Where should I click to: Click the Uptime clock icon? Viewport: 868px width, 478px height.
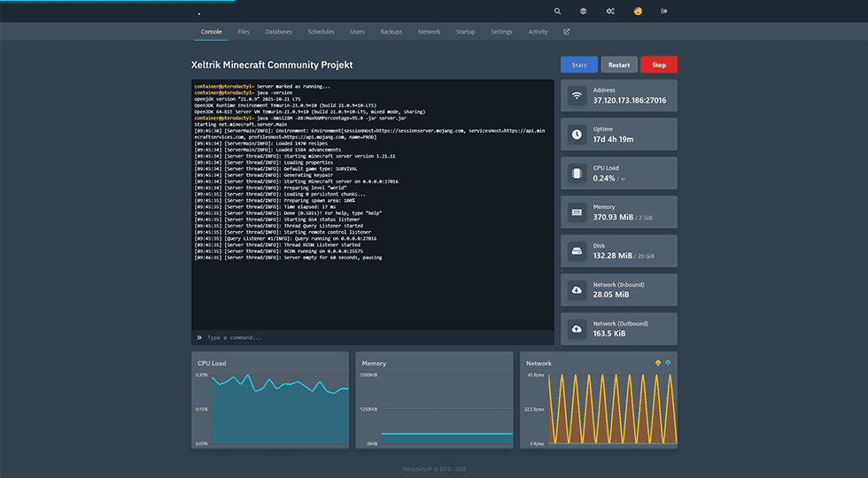577,134
